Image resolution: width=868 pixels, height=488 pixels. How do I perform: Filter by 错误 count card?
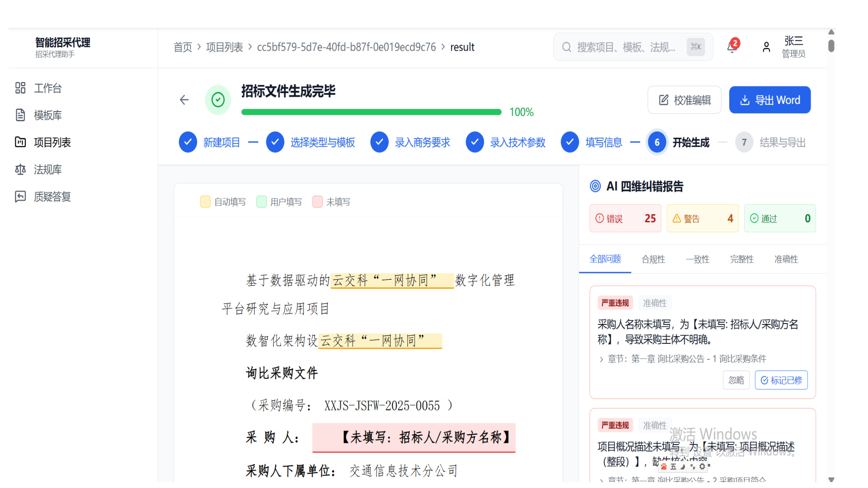pyautogui.click(x=625, y=218)
